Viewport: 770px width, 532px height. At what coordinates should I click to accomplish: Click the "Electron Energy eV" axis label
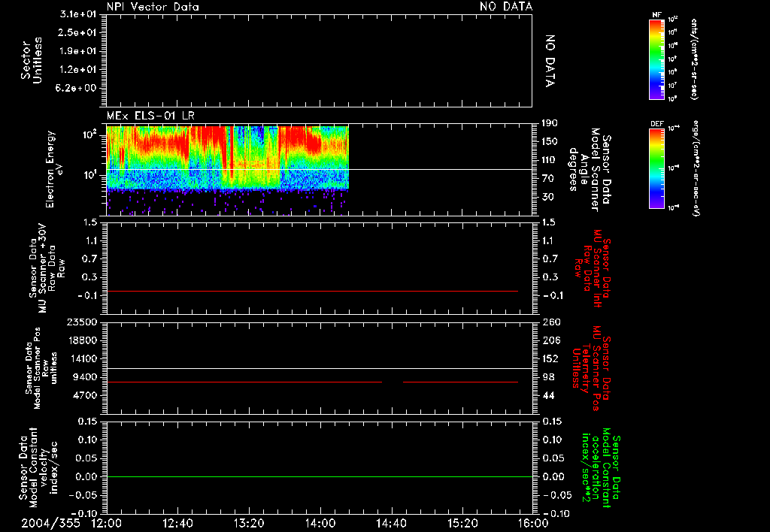click(x=54, y=169)
